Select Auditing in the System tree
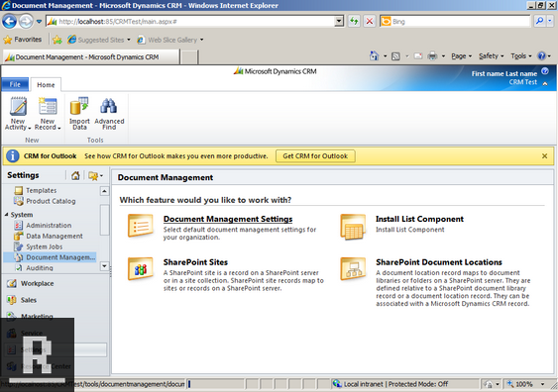The width and height of the screenshot is (558, 392). coord(40,268)
